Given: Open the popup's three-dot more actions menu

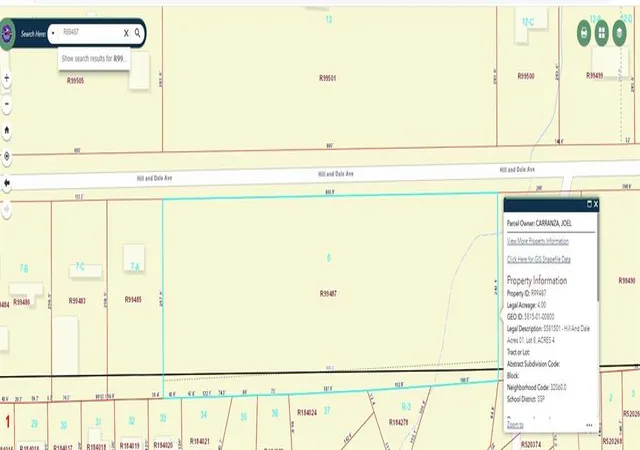Looking at the screenshot, I should [x=589, y=425].
